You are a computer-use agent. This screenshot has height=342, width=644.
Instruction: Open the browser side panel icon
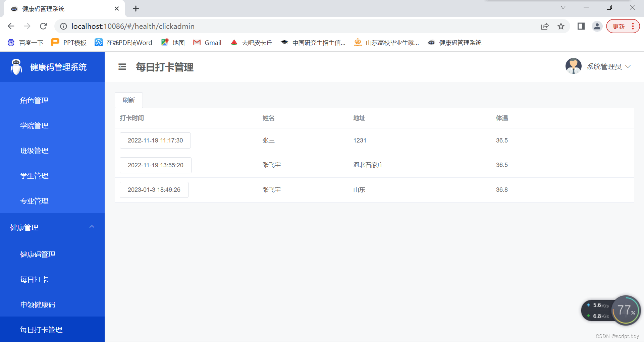point(581,26)
